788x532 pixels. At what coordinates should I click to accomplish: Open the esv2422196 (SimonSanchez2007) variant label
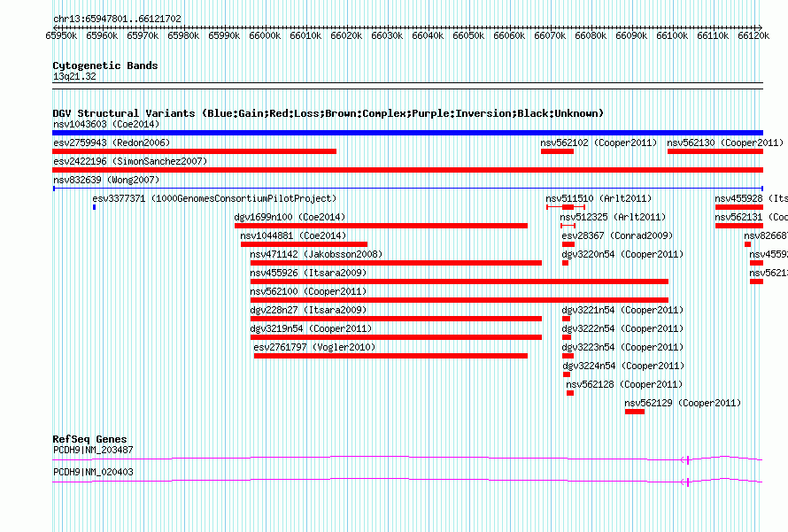pyautogui.click(x=130, y=161)
